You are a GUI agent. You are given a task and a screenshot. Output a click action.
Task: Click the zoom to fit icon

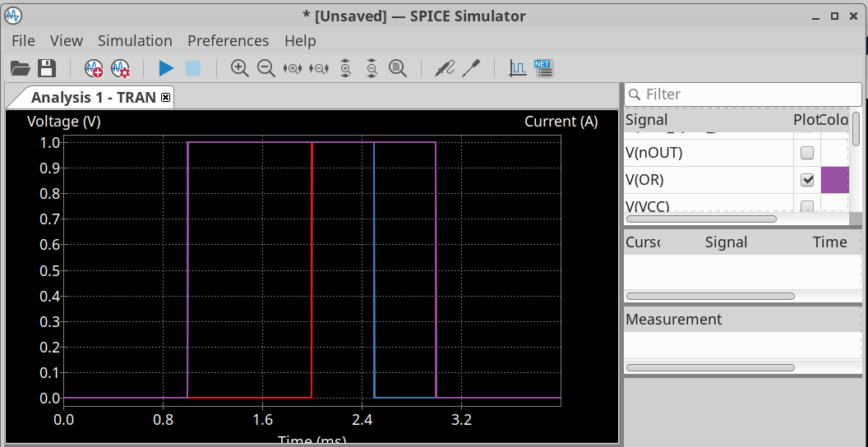(x=398, y=68)
